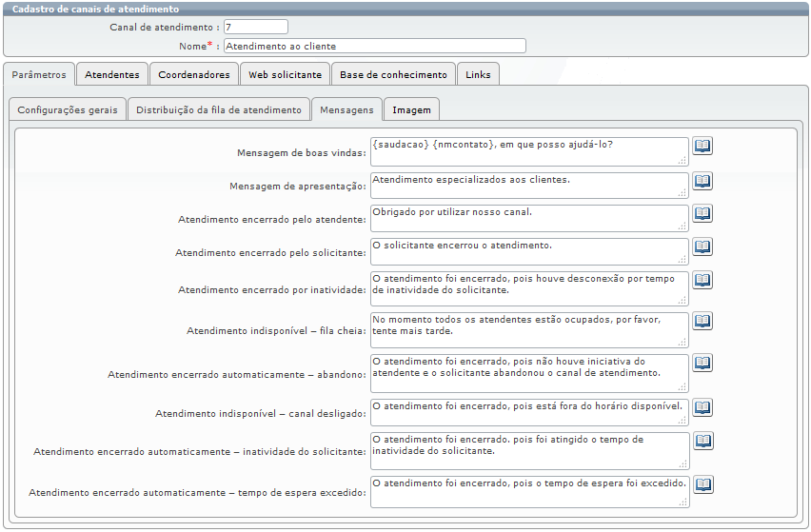Switch to Configurações gerais sub-tab
This screenshot has height=532, width=811.
pyautogui.click(x=68, y=109)
